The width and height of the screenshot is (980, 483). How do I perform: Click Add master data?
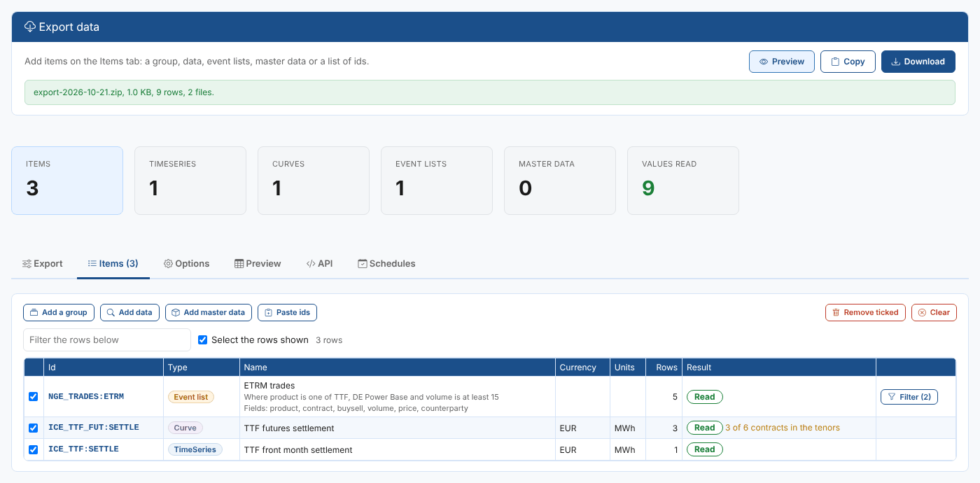point(209,312)
